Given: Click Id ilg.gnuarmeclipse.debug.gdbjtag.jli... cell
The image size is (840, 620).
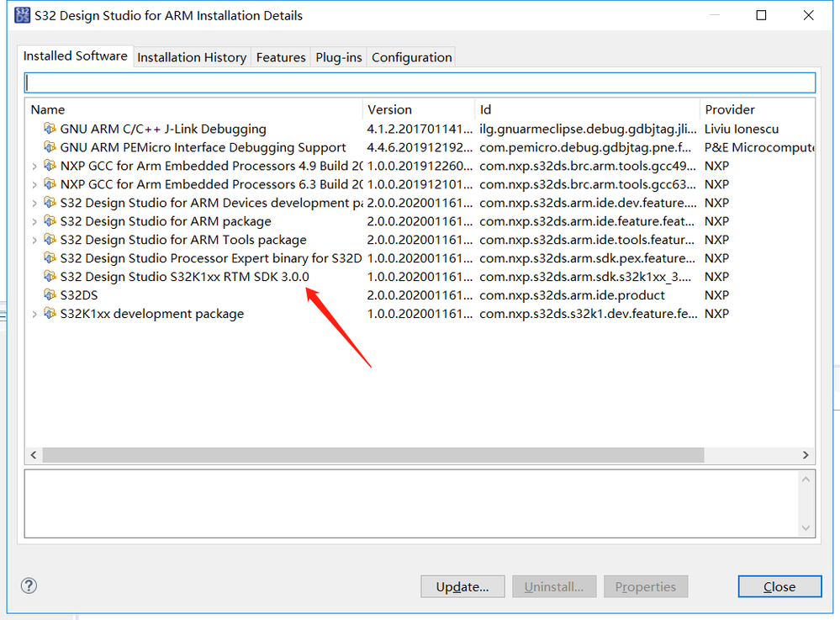Looking at the screenshot, I should pyautogui.click(x=589, y=129).
